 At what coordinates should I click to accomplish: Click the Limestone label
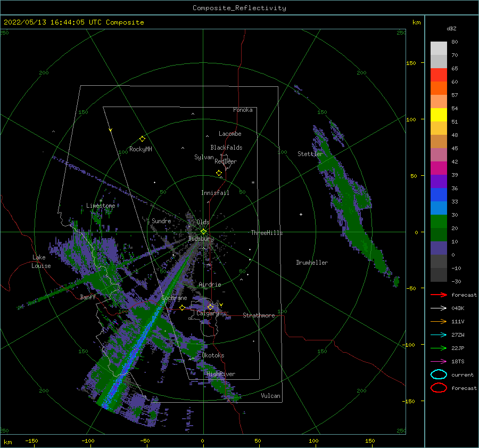(101, 206)
